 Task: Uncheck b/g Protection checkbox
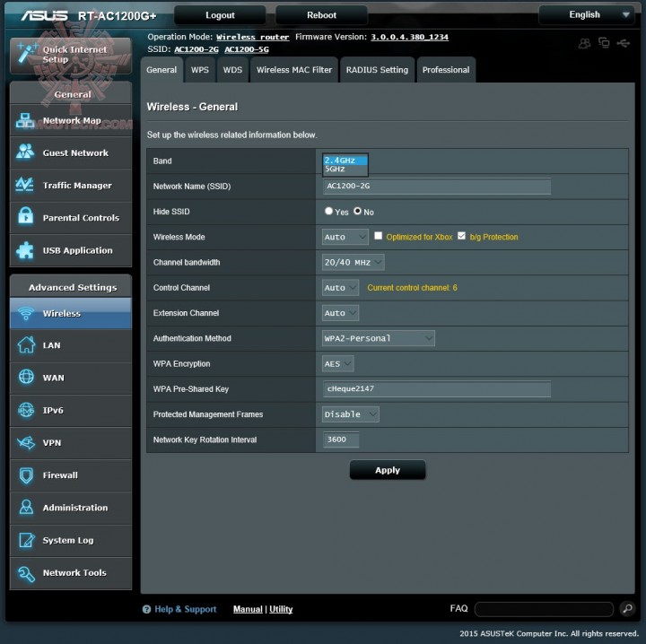tap(461, 236)
